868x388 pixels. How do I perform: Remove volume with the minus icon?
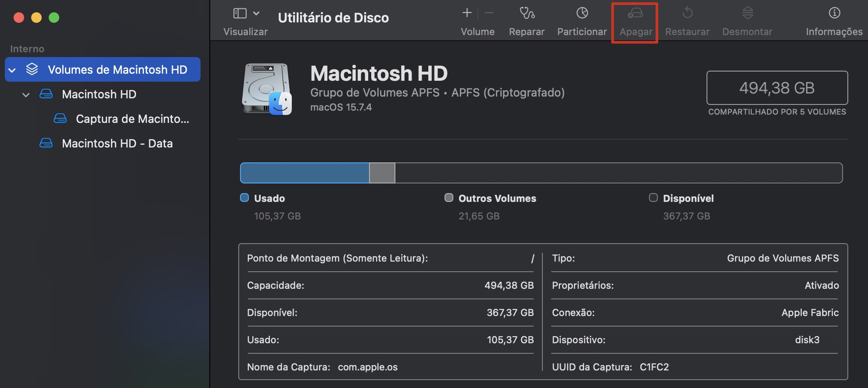coord(489,13)
